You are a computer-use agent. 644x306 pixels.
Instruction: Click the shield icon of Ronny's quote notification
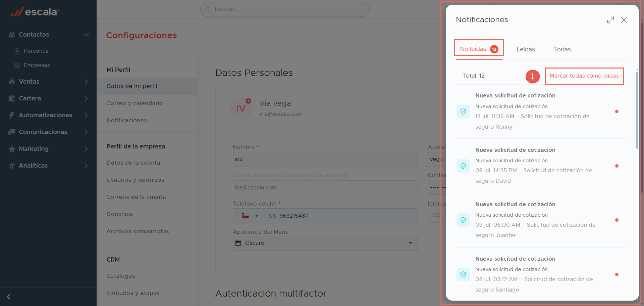coord(463,112)
